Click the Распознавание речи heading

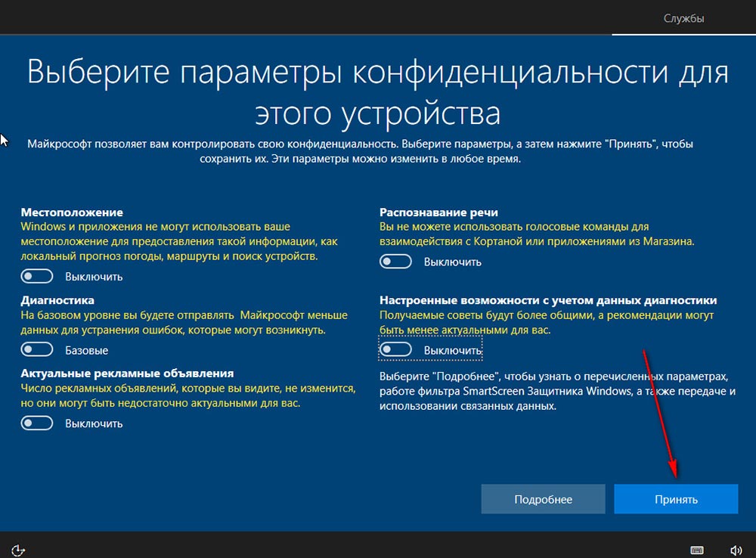click(438, 212)
